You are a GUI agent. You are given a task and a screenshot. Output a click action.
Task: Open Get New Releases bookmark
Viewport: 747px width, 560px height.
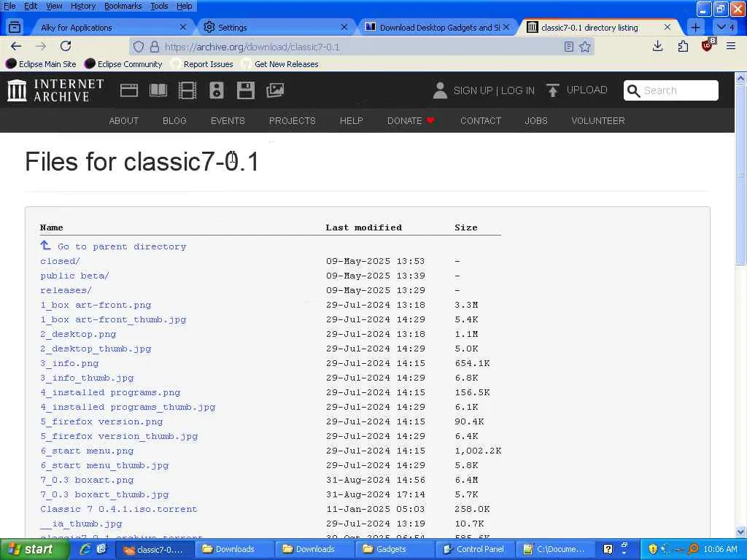[x=280, y=64]
